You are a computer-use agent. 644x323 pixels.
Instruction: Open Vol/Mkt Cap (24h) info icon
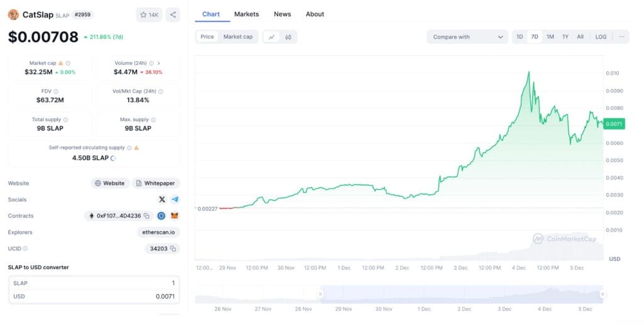(160, 92)
